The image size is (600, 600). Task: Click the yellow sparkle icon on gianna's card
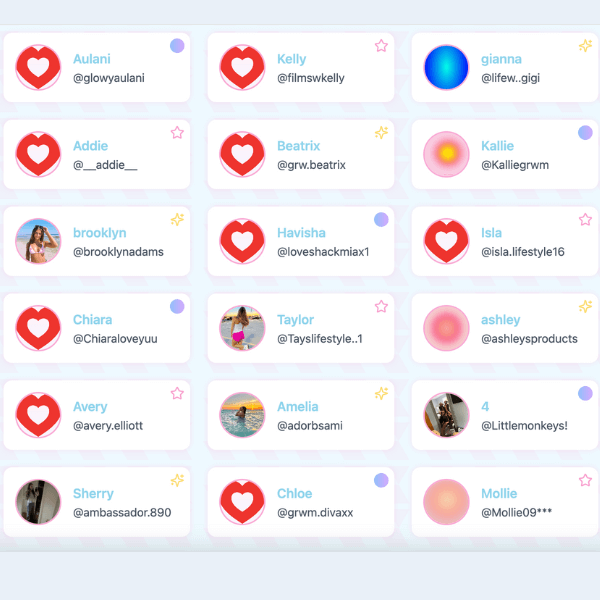tap(585, 46)
